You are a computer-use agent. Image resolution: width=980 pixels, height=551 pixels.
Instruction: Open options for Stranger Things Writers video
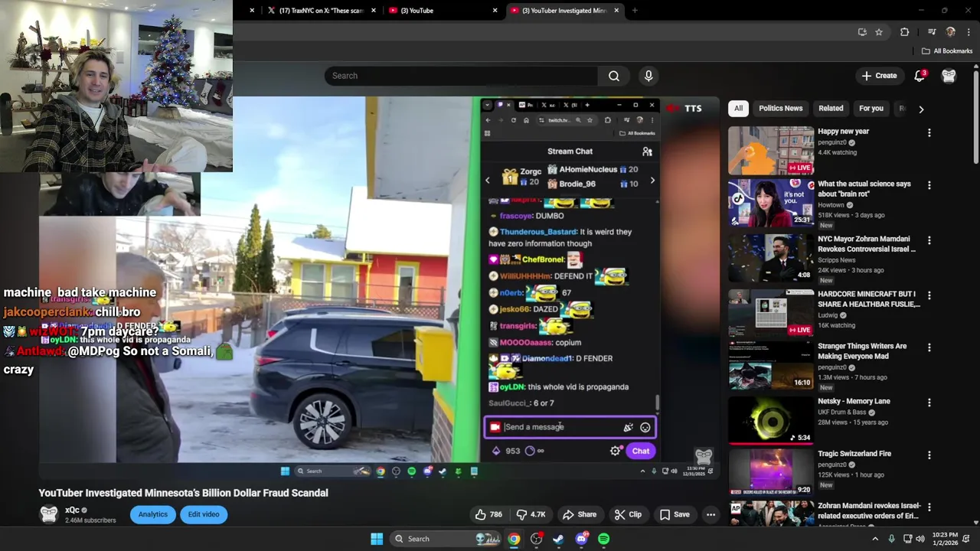[x=929, y=347]
